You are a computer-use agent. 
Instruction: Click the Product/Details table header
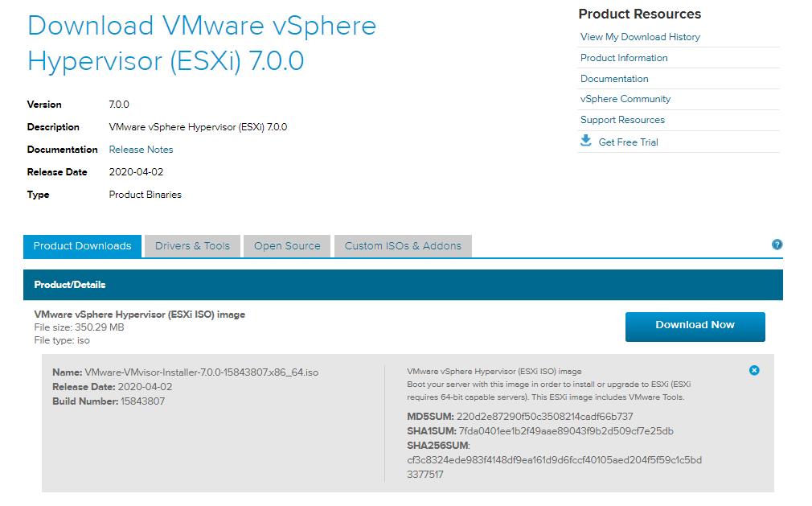pyautogui.click(x=403, y=284)
